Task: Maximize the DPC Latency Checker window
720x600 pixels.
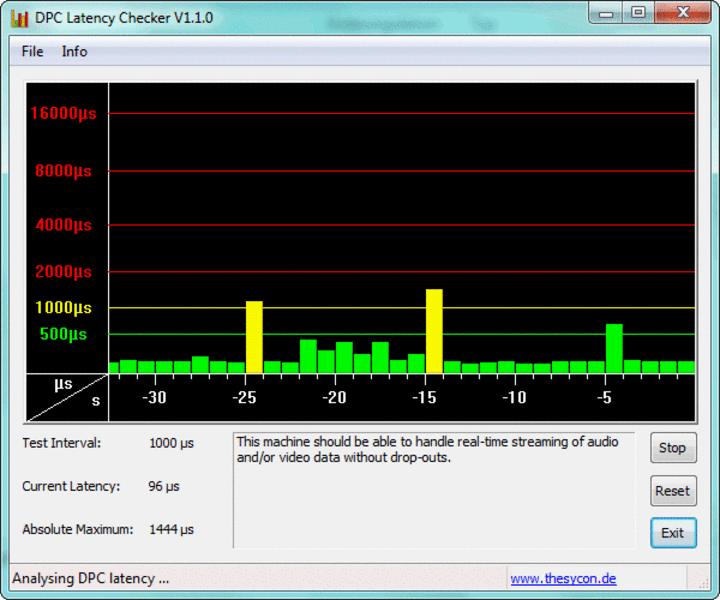Action: pos(637,12)
